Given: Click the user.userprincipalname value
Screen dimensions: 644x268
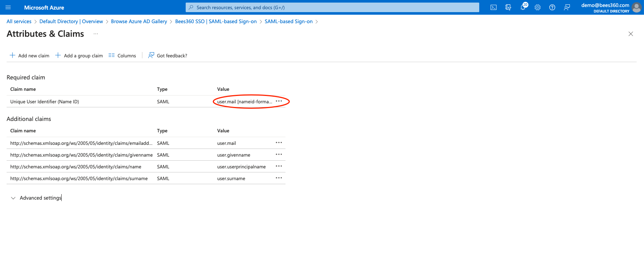Looking at the screenshot, I should (241, 167).
